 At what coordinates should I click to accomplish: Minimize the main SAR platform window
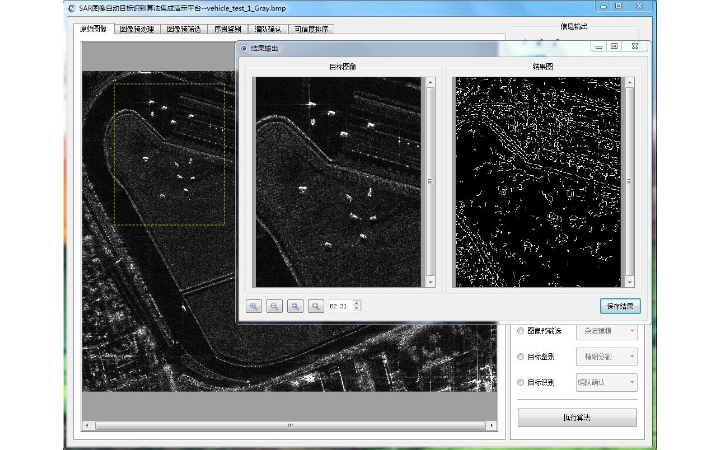(603, 6)
